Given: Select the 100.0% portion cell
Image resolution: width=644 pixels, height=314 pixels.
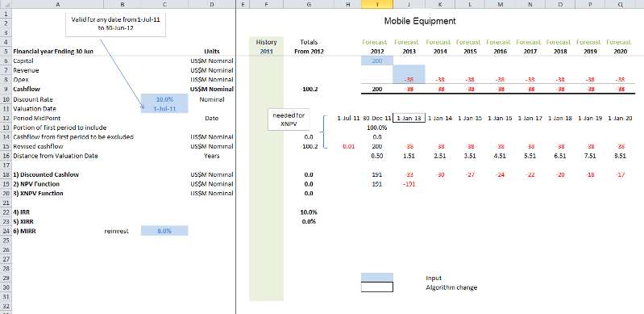Looking at the screenshot, I should coord(377,128).
